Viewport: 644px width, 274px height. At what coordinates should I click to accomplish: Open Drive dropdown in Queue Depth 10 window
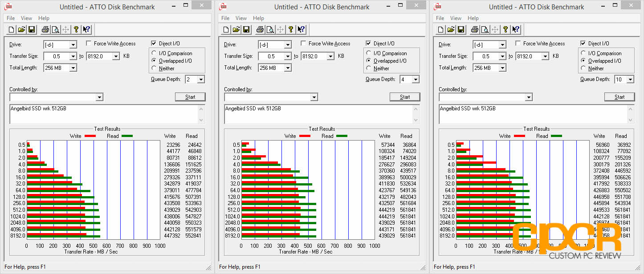(502, 44)
